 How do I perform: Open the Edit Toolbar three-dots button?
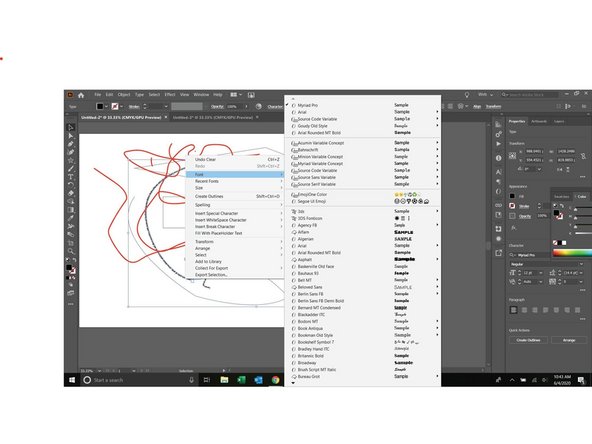(71, 304)
